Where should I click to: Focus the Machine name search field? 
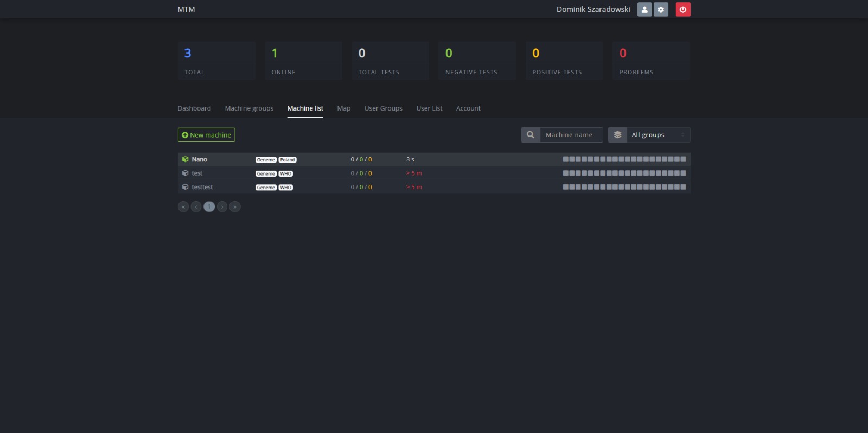(571, 135)
